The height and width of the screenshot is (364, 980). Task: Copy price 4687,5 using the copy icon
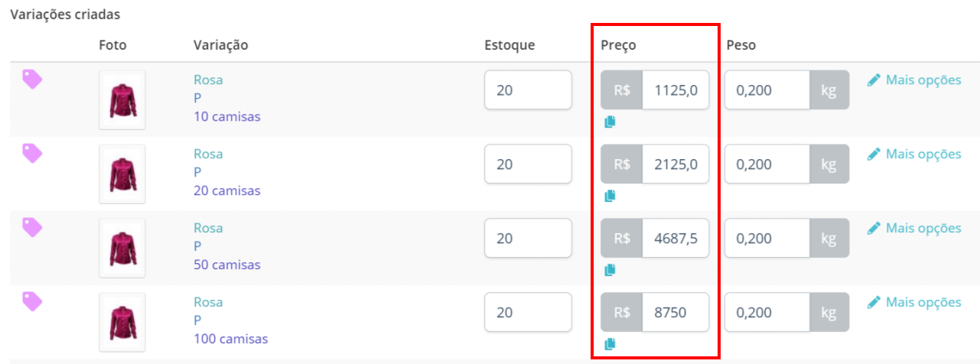[610, 270]
